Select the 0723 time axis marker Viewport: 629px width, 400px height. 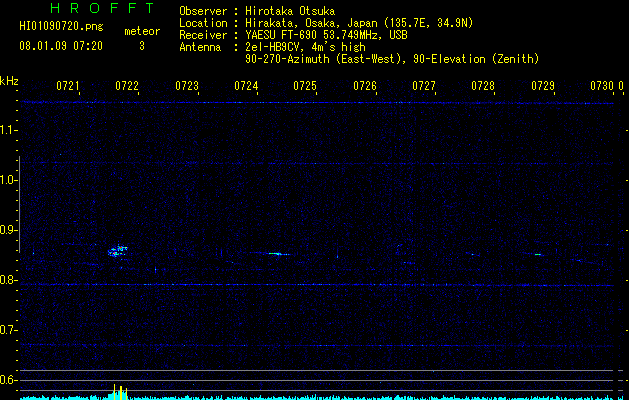point(187,86)
